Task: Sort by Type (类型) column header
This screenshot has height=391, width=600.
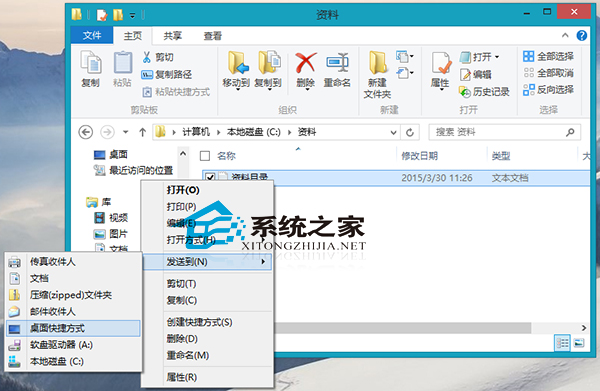Action: [x=501, y=156]
